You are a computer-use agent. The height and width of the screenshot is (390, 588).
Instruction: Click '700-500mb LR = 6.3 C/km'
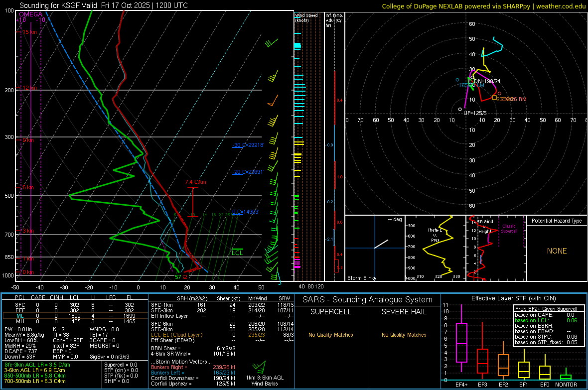click(35, 381)
